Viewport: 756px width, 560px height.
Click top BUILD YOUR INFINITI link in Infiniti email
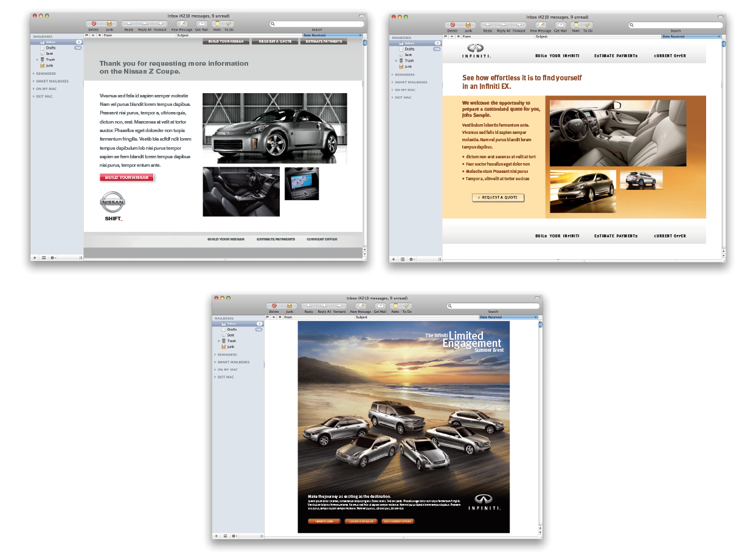point(557,55)
